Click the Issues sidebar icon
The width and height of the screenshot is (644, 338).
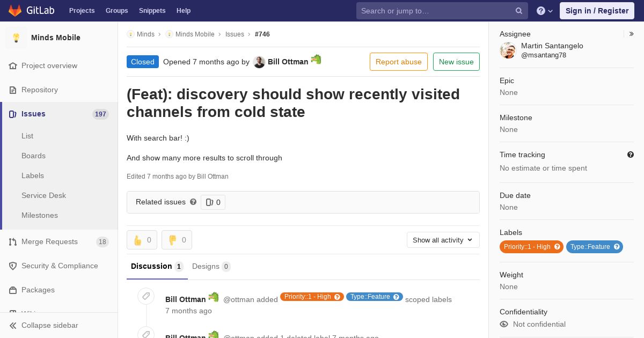pyautogui.click(x=13, y=114)
